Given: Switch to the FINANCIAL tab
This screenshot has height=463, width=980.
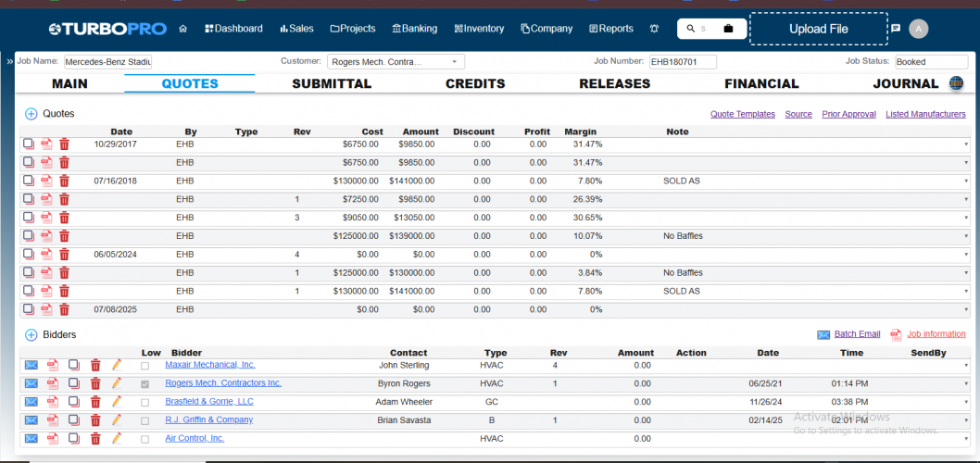Looking at the screenshot, I should tap(761, 83).
